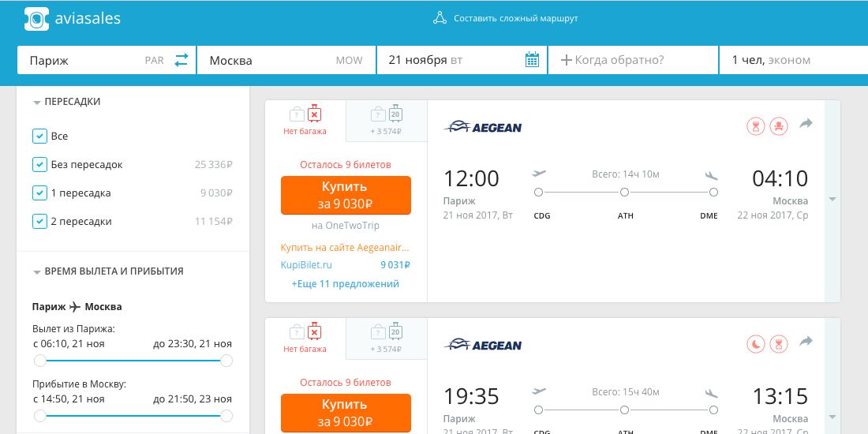Select 'Нет багажа' tab on first ticket

coord(305,121)
